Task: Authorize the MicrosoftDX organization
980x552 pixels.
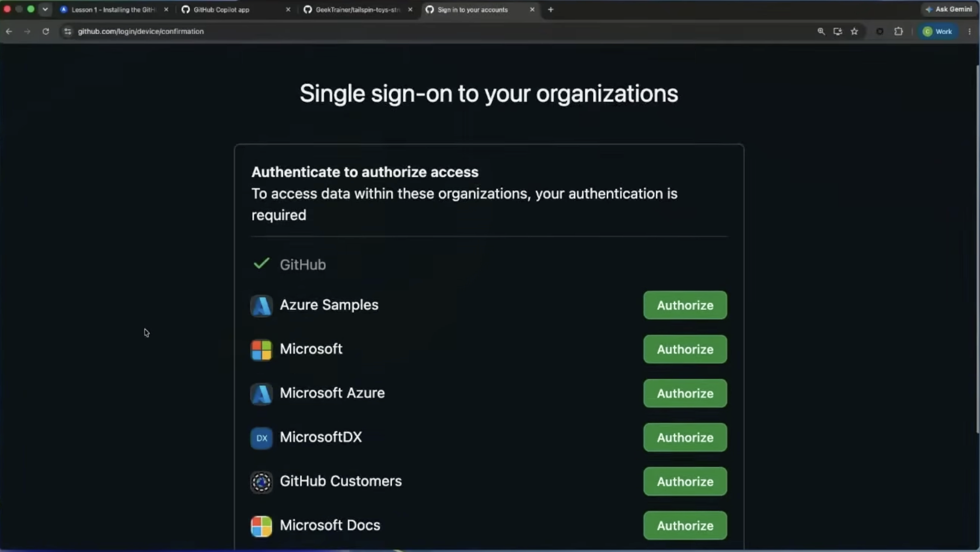Action: click(x=685, y=437)
